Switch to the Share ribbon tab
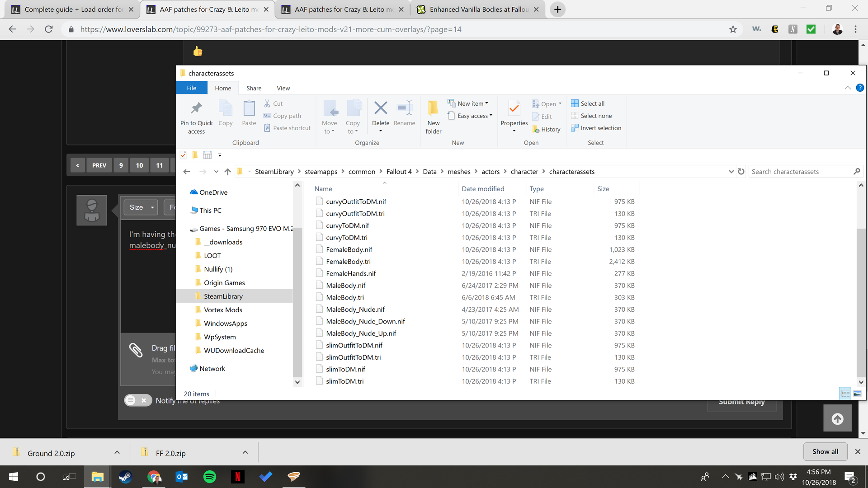The width and height of the screenshot is (868, 488). pyautogui.click(x=254, y=88)
